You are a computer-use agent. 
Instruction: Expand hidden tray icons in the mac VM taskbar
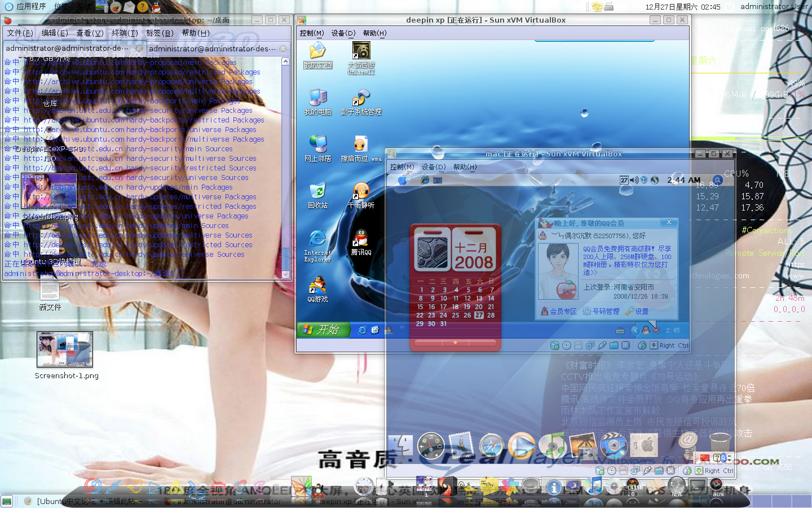coord(634,330)
